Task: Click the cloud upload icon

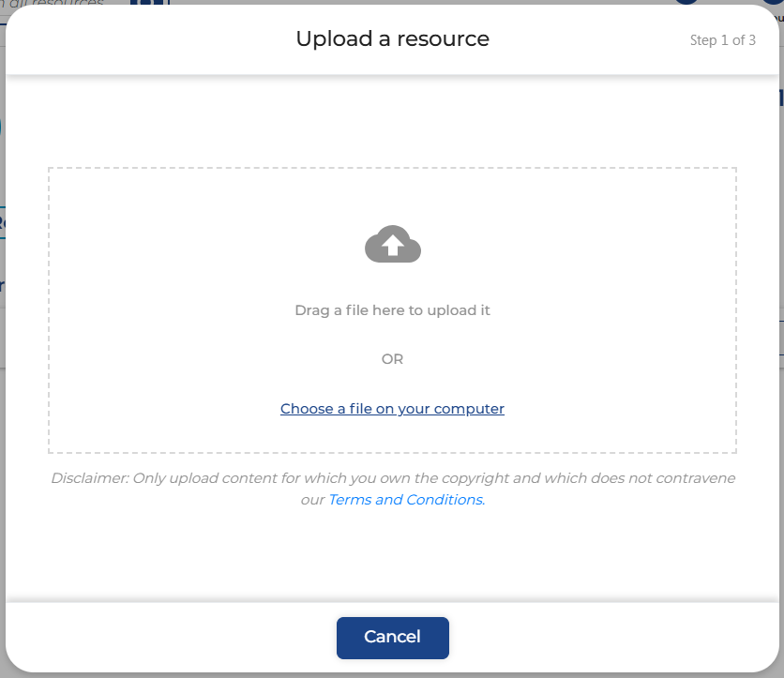Action: coord(392,245)
